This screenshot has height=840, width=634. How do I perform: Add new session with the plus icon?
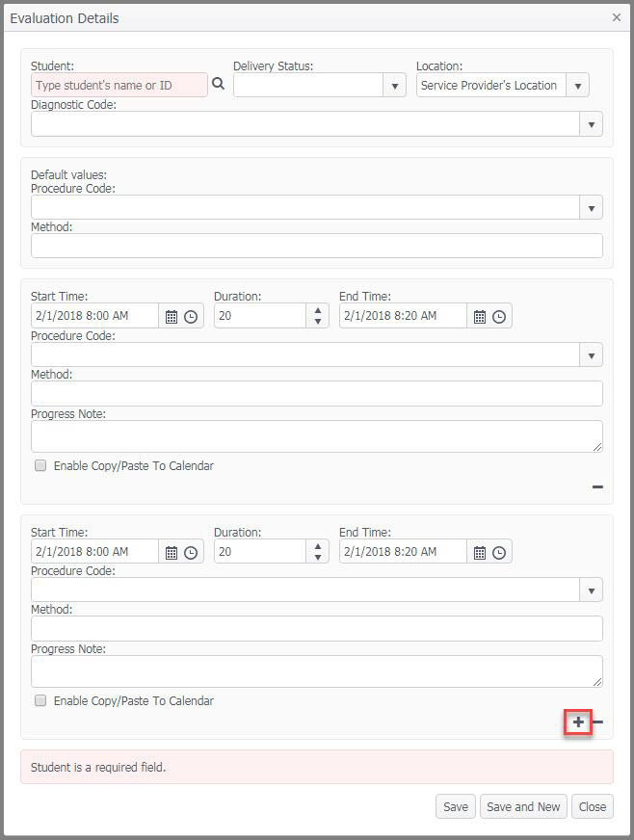click(x=578, y=722)
